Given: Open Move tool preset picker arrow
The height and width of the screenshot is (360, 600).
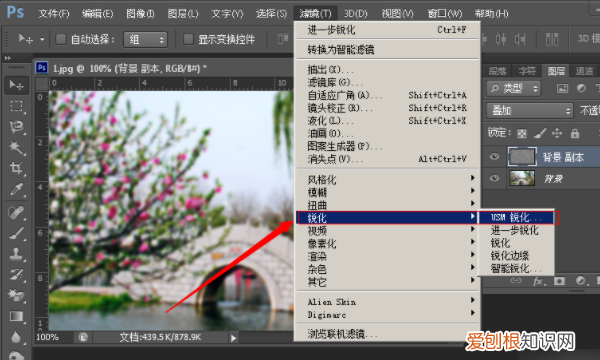Looking at the screenshot, I should coord(42,39).
